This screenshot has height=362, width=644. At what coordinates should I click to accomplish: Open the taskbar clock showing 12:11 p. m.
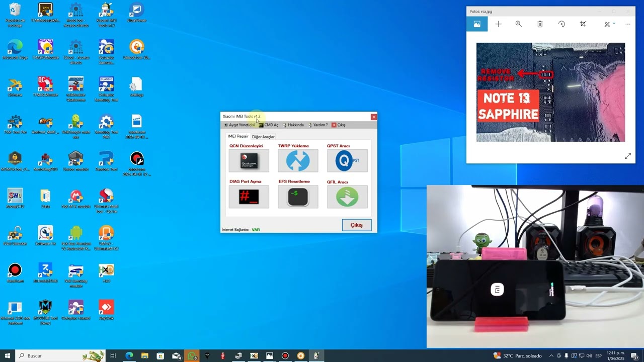pos(616,355)
